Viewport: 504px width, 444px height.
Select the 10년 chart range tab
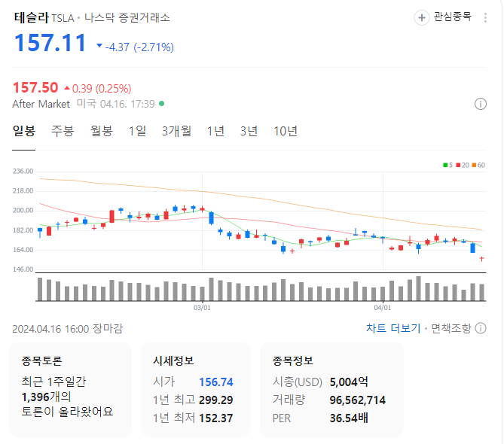click(x=286, y=131)
